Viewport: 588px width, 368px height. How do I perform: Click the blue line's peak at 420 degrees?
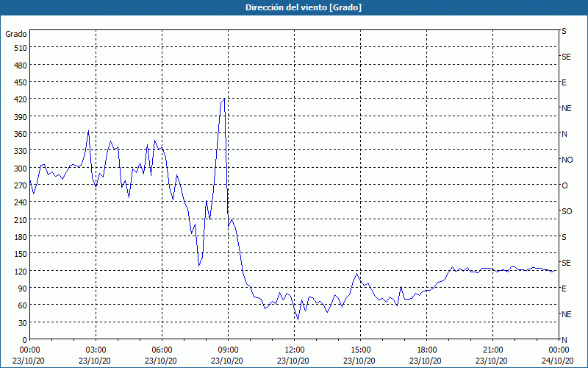tap(224, 99)
